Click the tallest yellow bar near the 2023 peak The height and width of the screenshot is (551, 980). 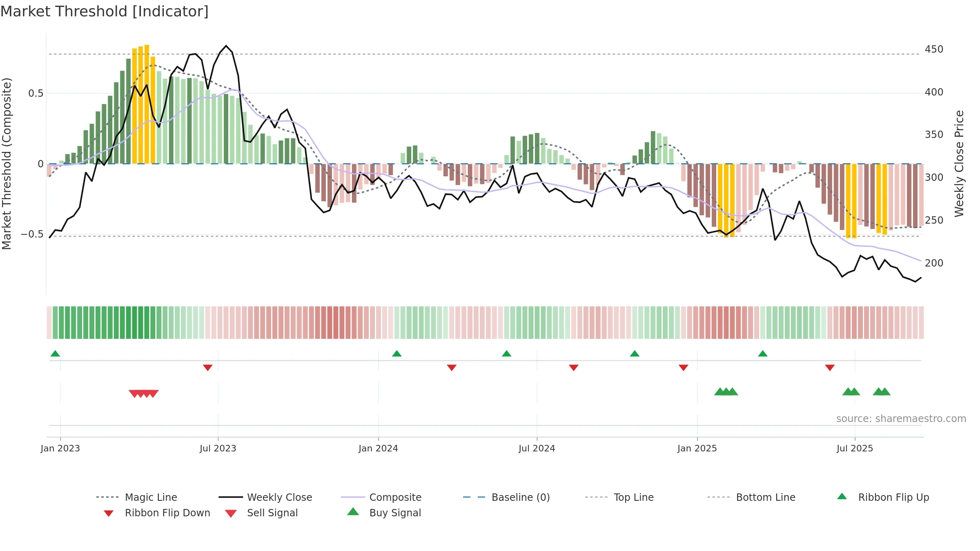(x=147, y=104)
